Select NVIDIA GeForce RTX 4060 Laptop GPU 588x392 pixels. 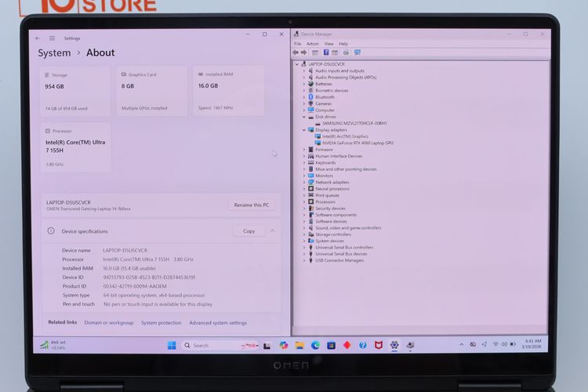pos(358,143)
